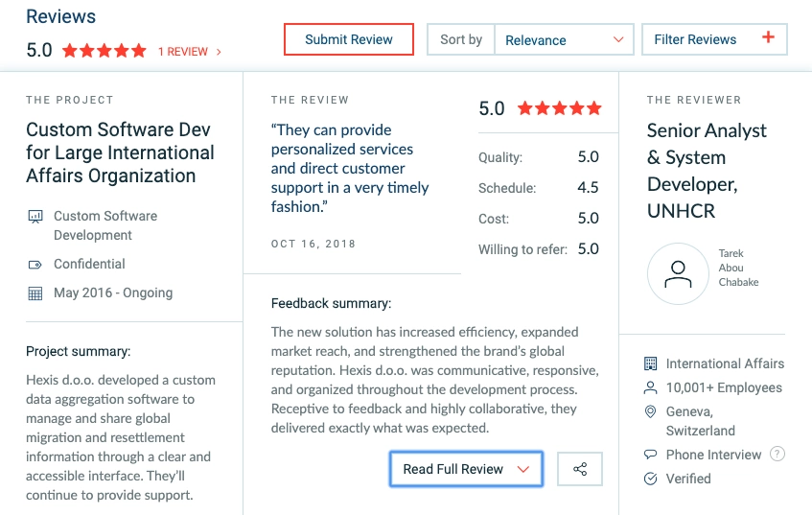Click the reviewer avatar icon
Image resolution: width=812 pixels, height=515 pixels.
(678, 273)
